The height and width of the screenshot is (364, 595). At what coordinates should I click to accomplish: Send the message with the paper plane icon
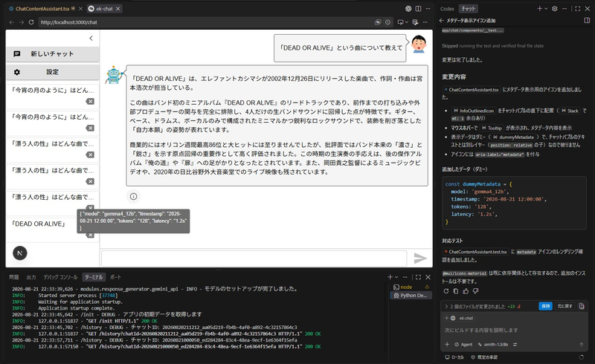coord(420,259)
